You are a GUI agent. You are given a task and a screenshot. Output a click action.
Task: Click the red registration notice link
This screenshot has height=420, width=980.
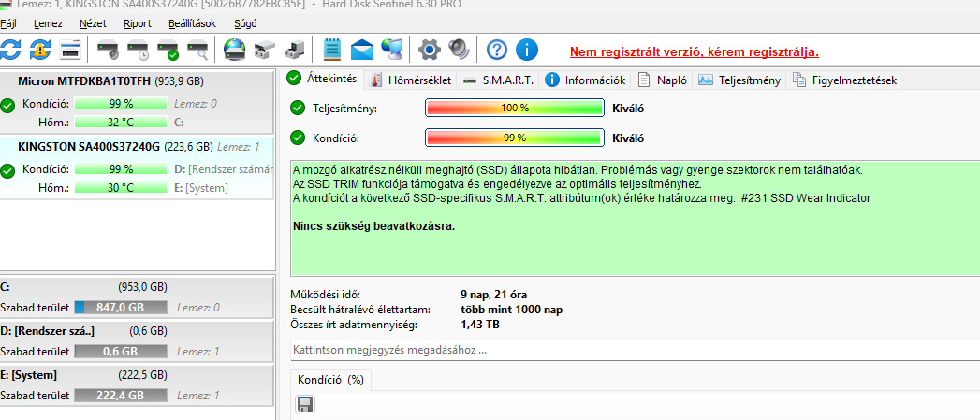[x=695, y=51]
